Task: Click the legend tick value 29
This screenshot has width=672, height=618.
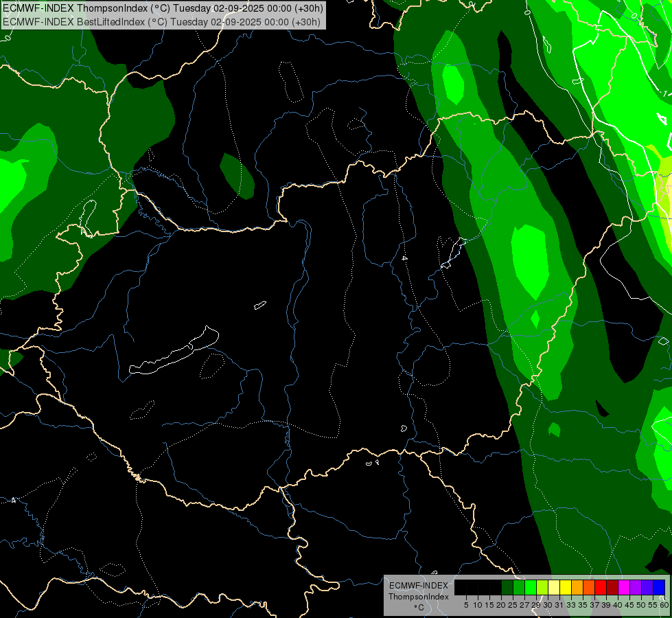Action: click(x=537, y=605)
